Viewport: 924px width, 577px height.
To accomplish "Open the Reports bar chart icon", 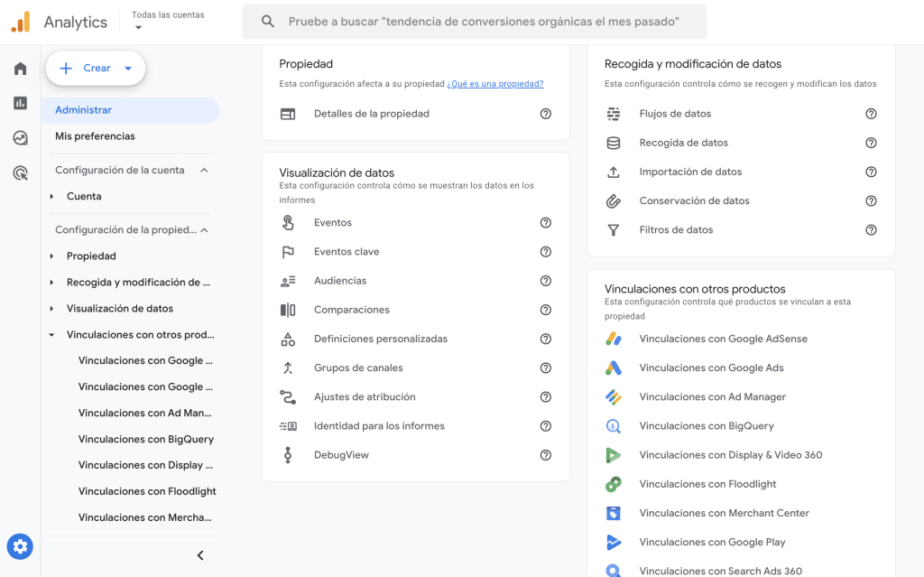I will pos(20,103).
